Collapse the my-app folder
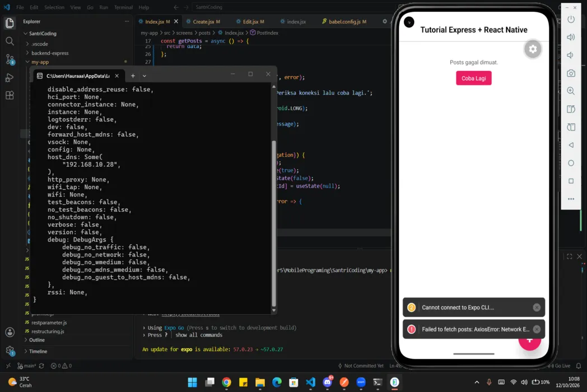The height and width of the screenshot is (392, 587). click(x=40, y=62)
